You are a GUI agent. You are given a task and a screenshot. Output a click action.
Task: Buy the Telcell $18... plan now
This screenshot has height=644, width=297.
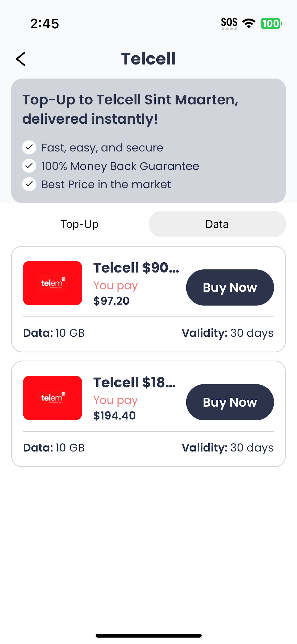[230, 402]
